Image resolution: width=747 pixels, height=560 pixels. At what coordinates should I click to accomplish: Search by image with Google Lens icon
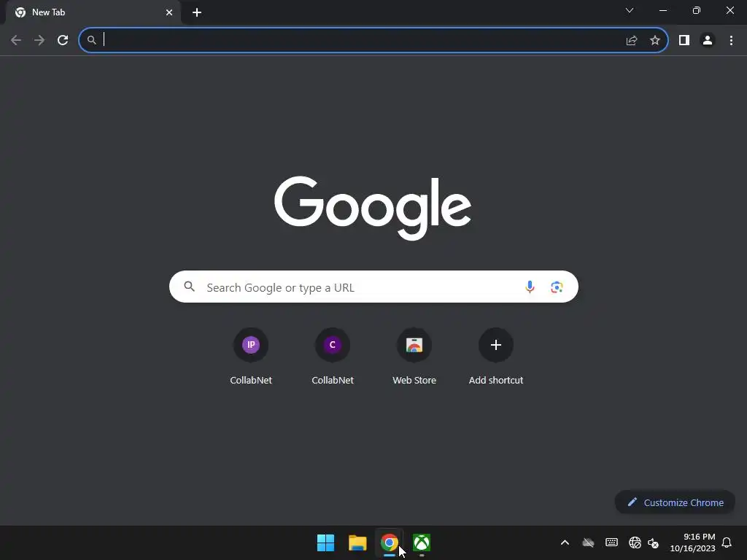(x=557, y=287)
